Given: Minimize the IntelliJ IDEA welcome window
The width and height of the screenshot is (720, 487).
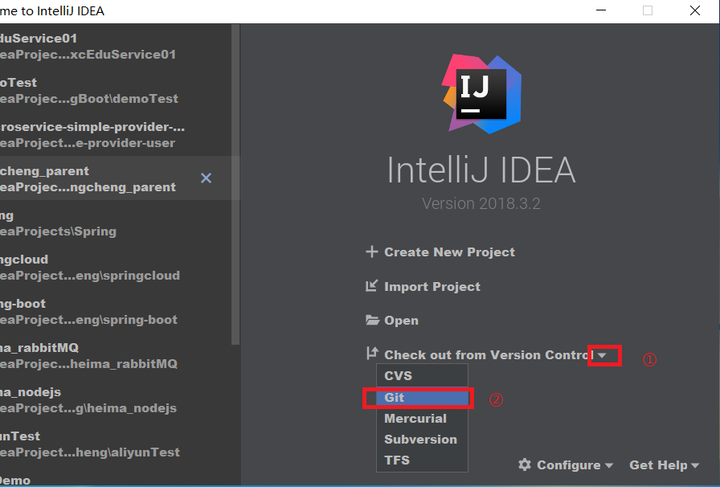Looking at the screenshot, I should click(601, 11).
